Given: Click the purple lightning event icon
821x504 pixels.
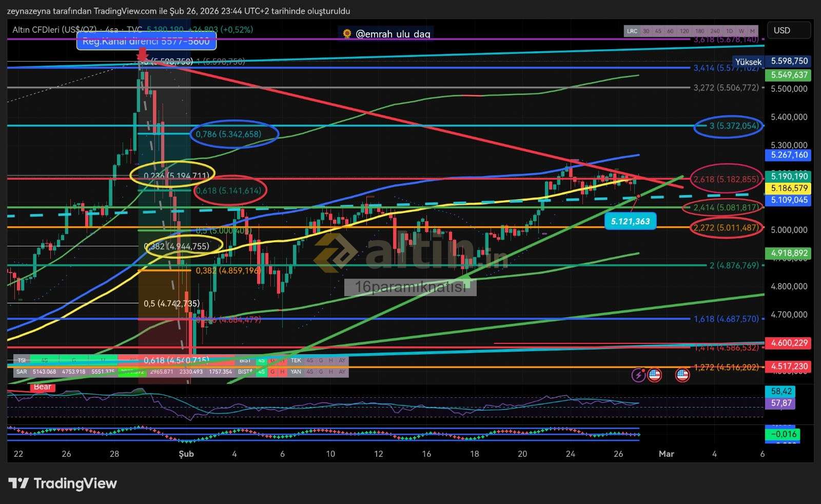Looking at the screenshot, I should [x=638, y=375].
